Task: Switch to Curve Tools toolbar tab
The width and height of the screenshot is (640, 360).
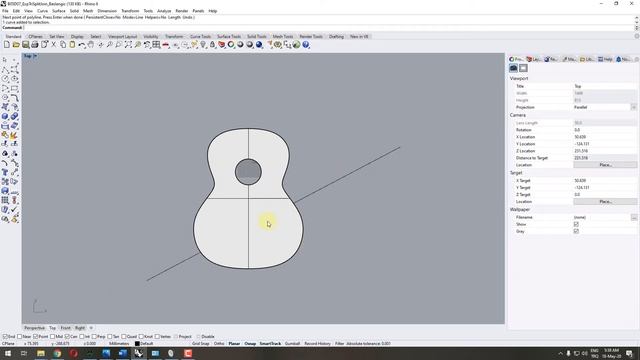Action: [x=200, y=36]
